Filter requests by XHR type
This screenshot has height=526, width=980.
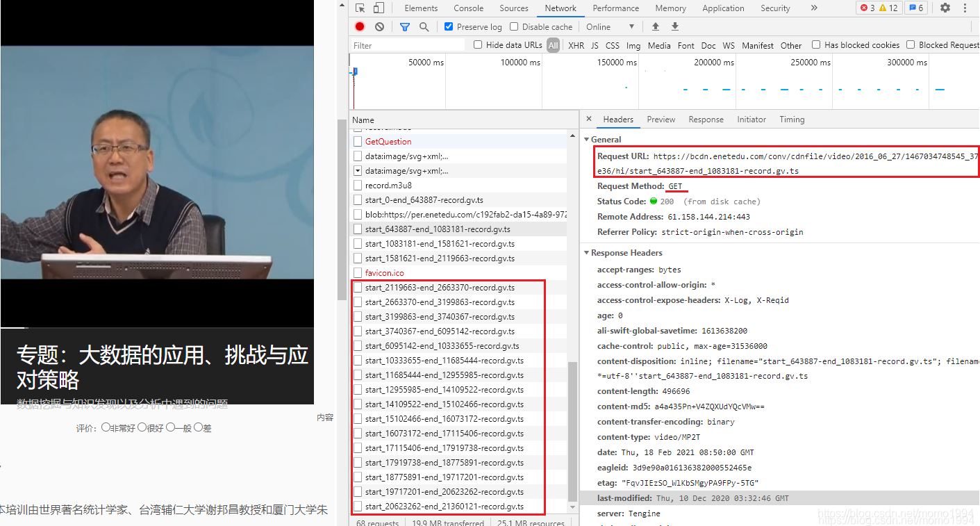point(576,46)
